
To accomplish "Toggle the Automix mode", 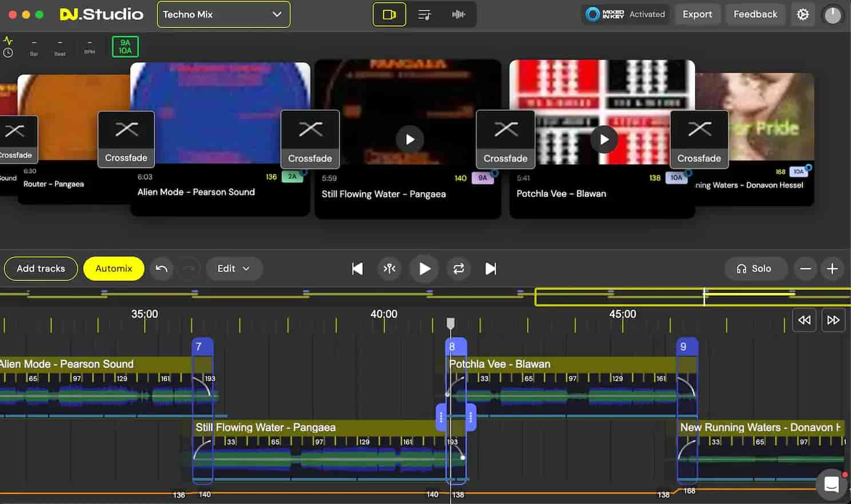I will coord(113,268).
